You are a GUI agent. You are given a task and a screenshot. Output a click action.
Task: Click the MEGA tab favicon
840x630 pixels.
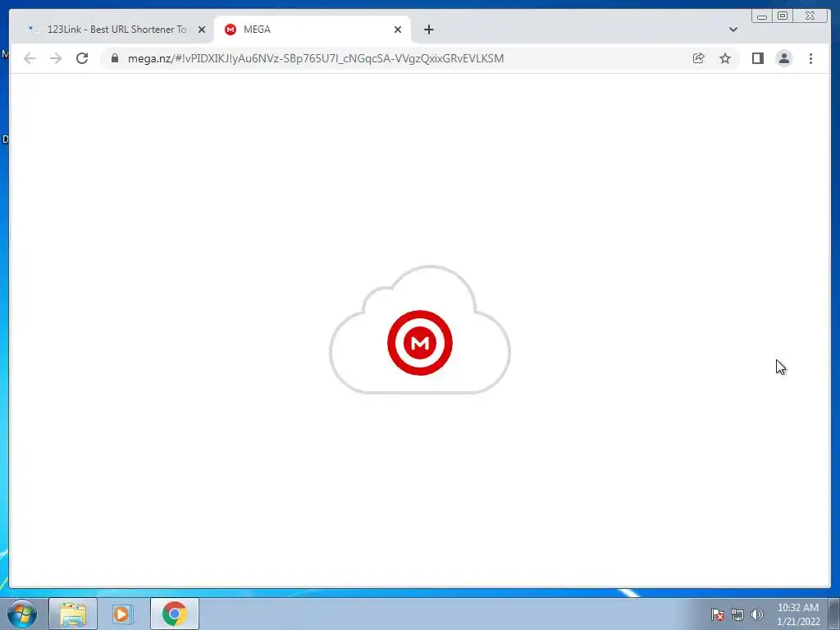coord(231,30)
